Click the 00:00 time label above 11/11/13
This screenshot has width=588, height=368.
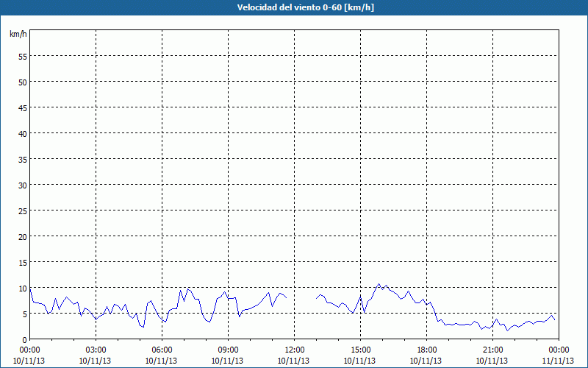coord(559,350)
